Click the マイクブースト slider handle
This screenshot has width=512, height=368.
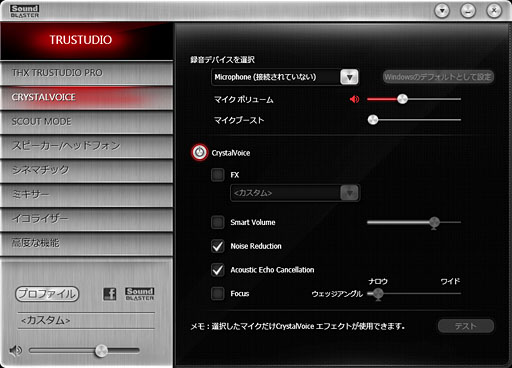373,120
